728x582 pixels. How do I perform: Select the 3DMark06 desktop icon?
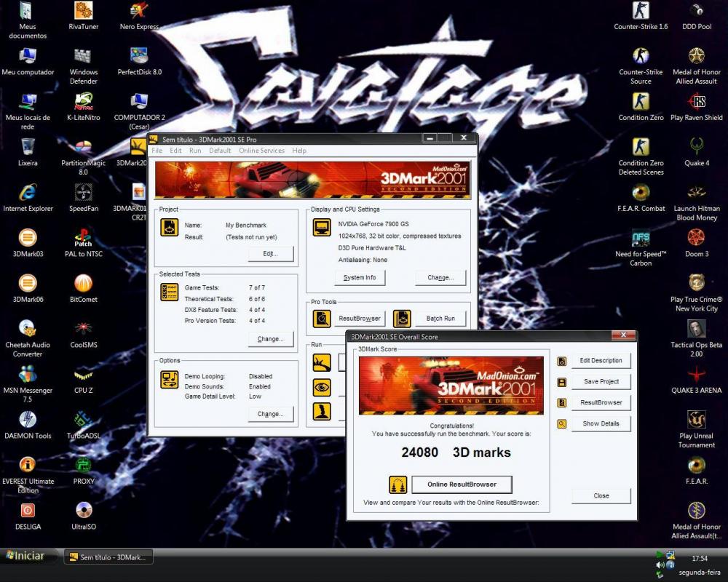pos(28,284)
